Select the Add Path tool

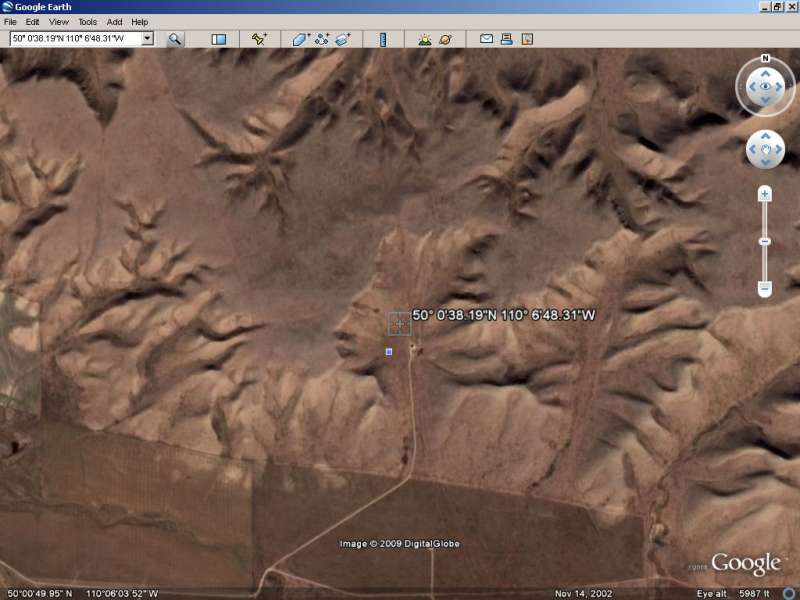point(322,39)
